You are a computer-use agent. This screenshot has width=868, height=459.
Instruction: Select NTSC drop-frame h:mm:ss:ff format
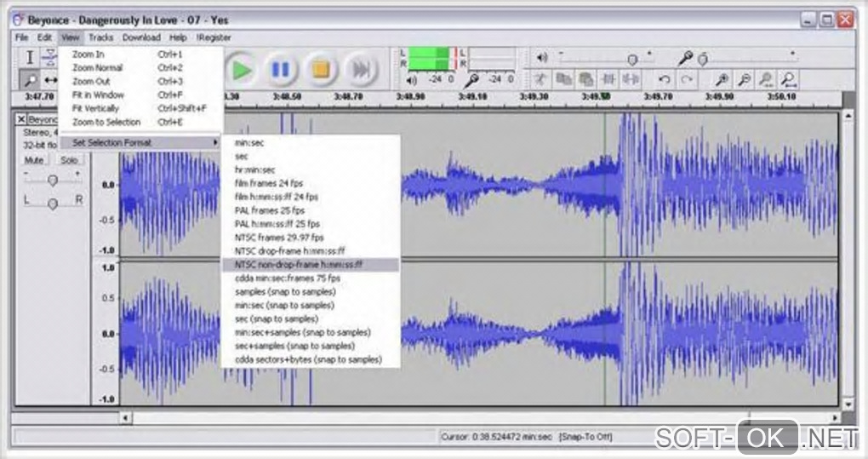click(x=311, y=251)
